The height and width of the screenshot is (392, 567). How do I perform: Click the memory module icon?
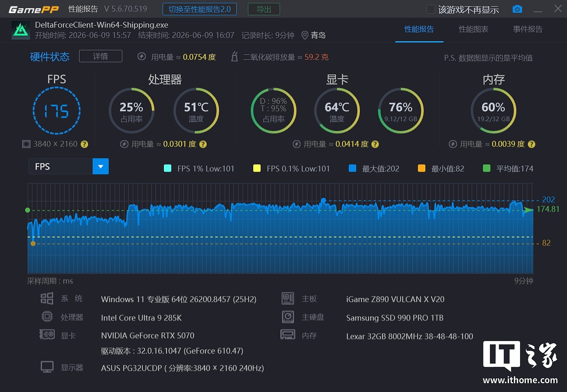[288, 334]
